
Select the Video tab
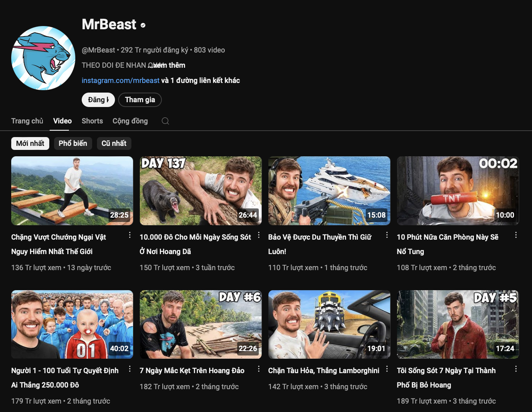(62, 121)
